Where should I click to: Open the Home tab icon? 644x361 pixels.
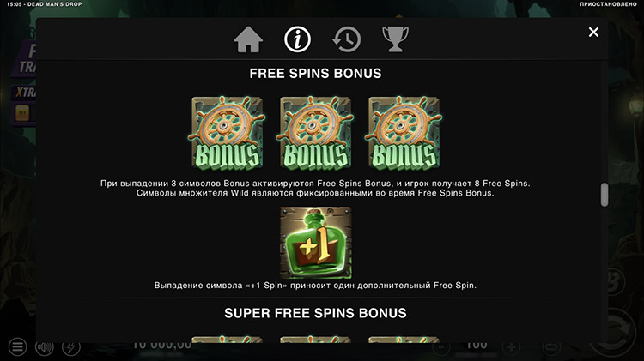[x=248, y=39]
